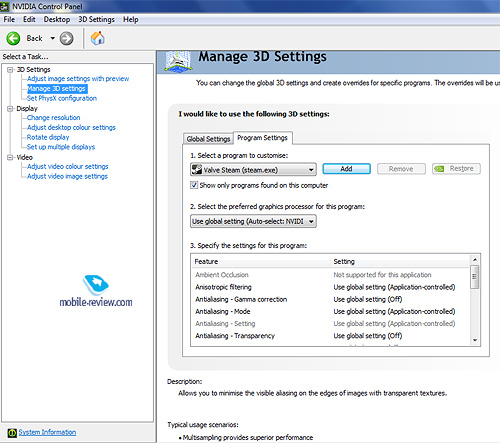Open Antialiasing Mode setting value
Viewport: 500px width, 443px height.
pyautogui.click(x=394, y=311)
